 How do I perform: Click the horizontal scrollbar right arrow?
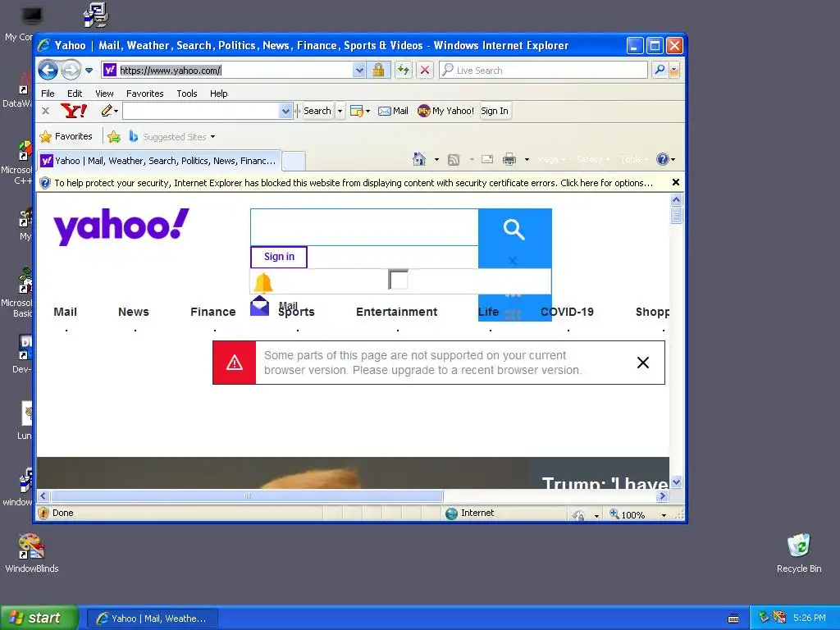pos(663,496)
